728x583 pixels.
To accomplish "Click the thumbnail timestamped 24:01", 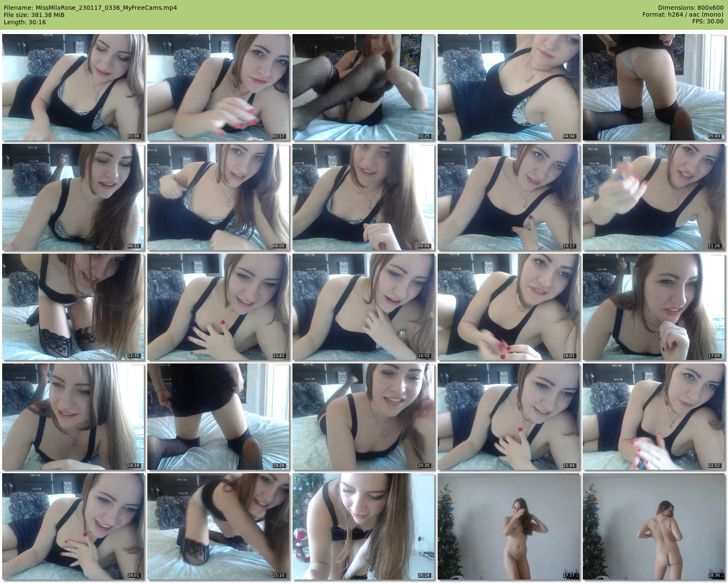I will click(x=73, y=526).
